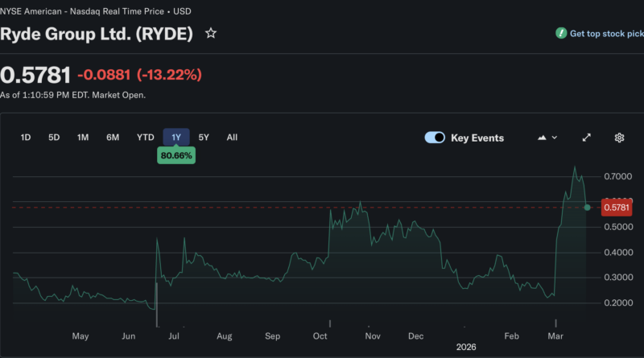Select the 1D time range
The width and height of the screenshot is (644, 358).
pyautogui.click(x=26, y=138)
